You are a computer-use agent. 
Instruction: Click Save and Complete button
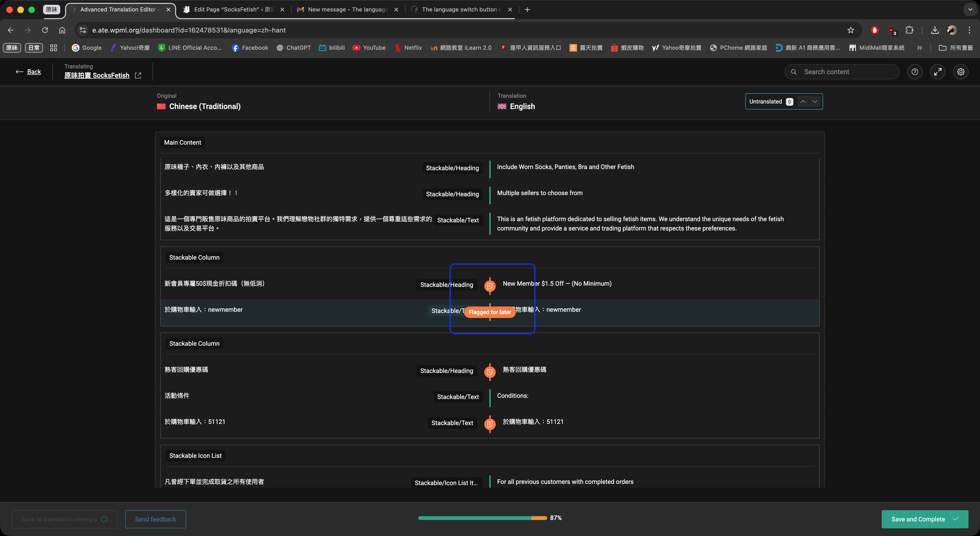[924, 519]
